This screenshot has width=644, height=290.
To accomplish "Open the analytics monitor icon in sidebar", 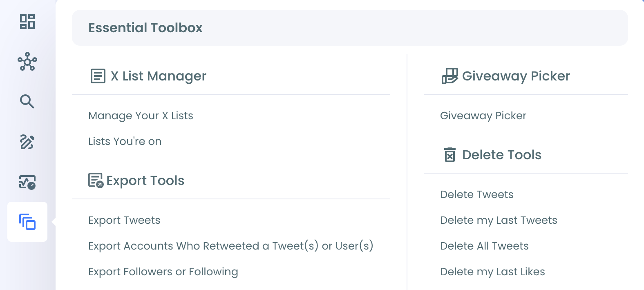I will pyautogui.click(x=27, y=182).
